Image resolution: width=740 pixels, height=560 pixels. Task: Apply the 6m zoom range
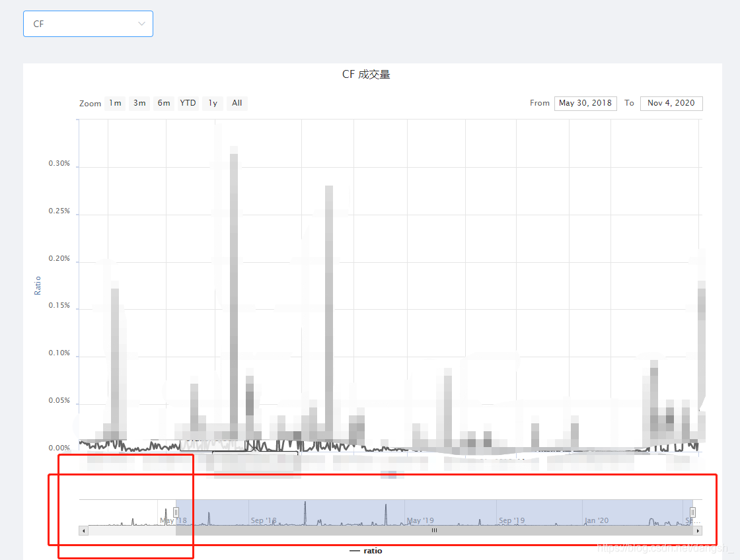pos(164,103)
